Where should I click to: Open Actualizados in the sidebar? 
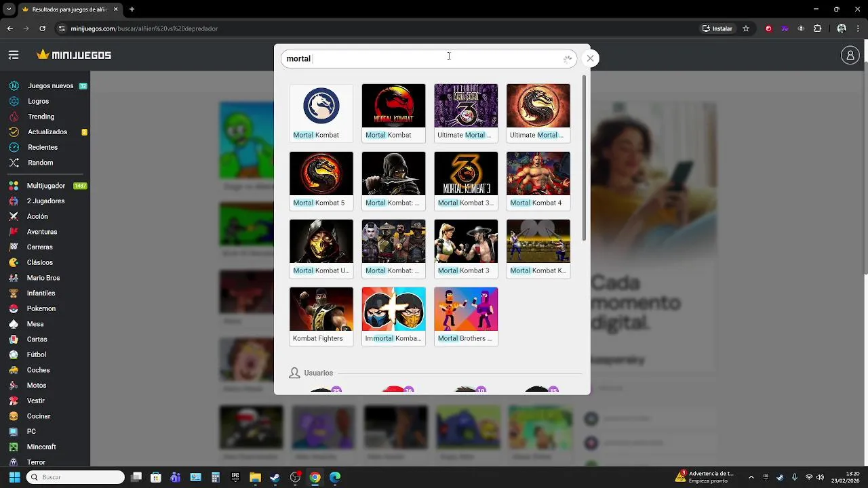point(47,132)
